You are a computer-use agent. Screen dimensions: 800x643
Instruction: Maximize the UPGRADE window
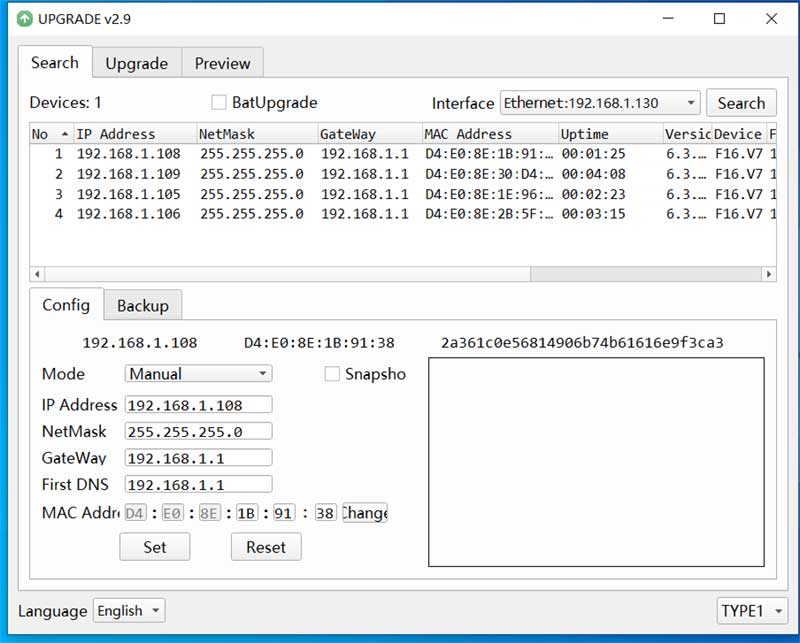tap(719, 19)
